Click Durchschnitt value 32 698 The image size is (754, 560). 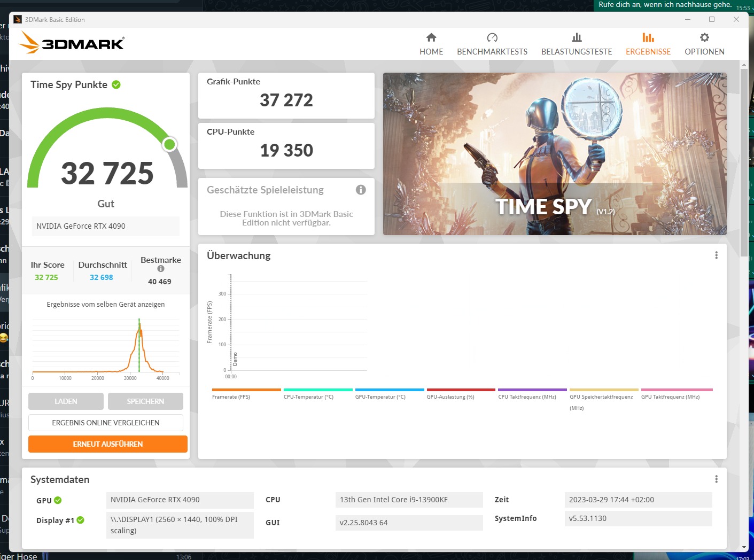point(102,277)
